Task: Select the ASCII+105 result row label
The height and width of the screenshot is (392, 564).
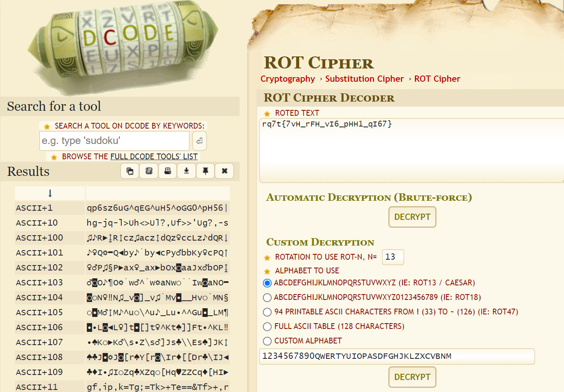Action: click(39, 312)
